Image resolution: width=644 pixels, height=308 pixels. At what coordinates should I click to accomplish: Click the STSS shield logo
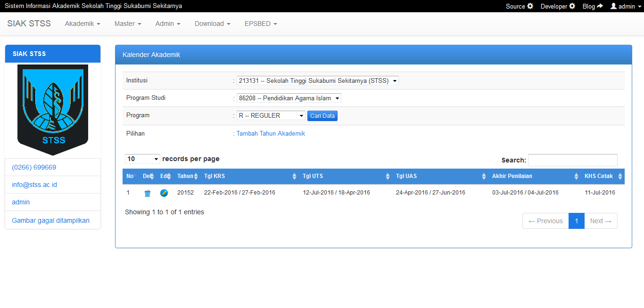52,109
